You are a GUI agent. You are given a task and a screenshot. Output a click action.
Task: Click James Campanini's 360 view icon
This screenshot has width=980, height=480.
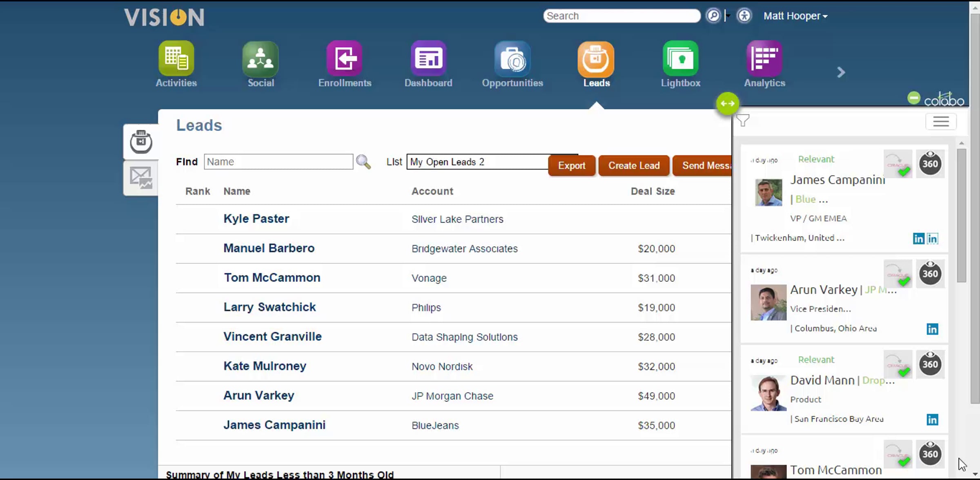(x=930, y=164)
